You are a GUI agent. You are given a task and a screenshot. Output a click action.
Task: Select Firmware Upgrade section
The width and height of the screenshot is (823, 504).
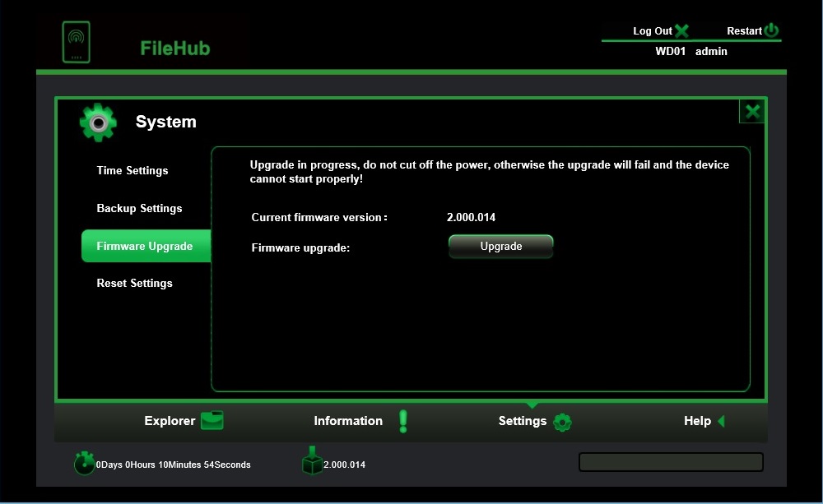pyautogui.click(x=146, y=246)
